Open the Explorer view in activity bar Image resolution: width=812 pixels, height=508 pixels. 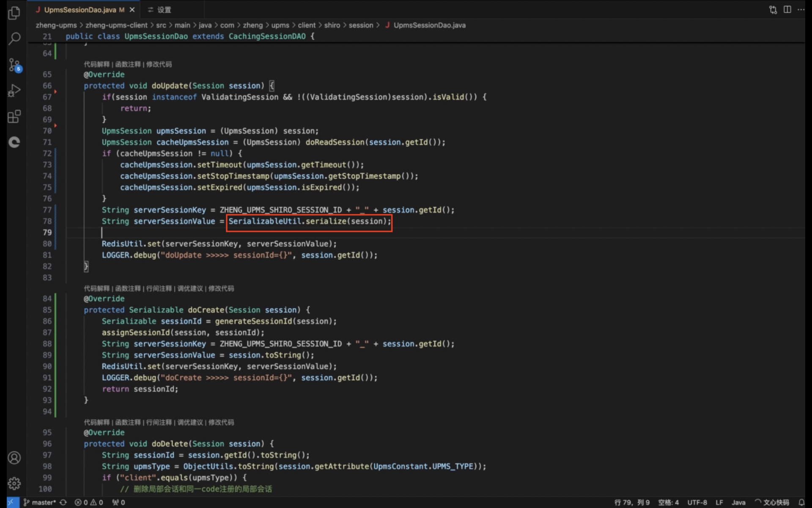click(14, 13)
